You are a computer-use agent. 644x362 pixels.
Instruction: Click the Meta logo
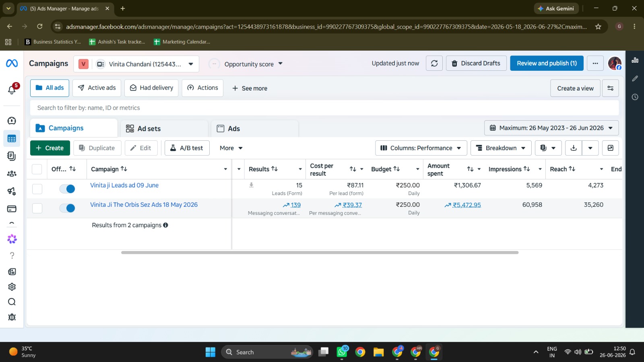click(x=12, y=64)
